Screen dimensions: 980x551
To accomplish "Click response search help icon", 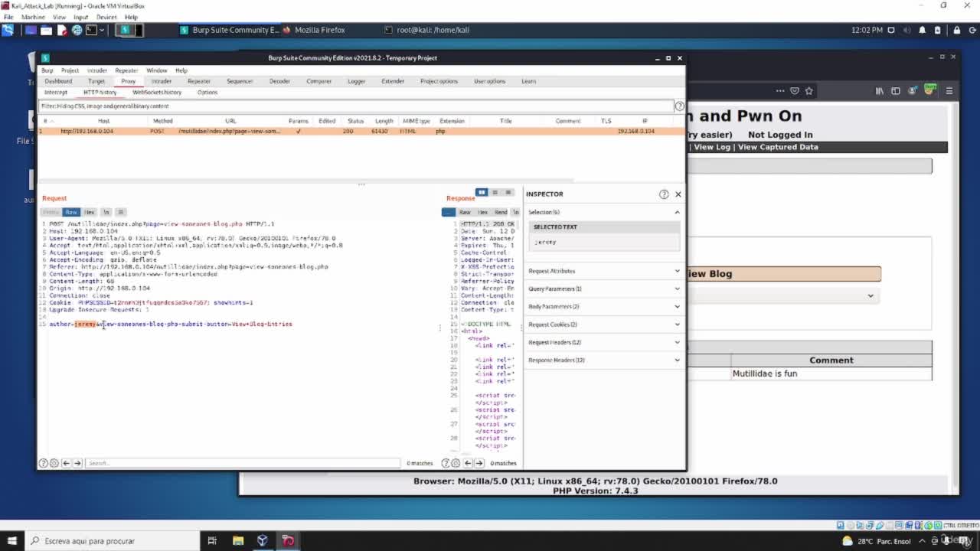I will tap(446, 463).
